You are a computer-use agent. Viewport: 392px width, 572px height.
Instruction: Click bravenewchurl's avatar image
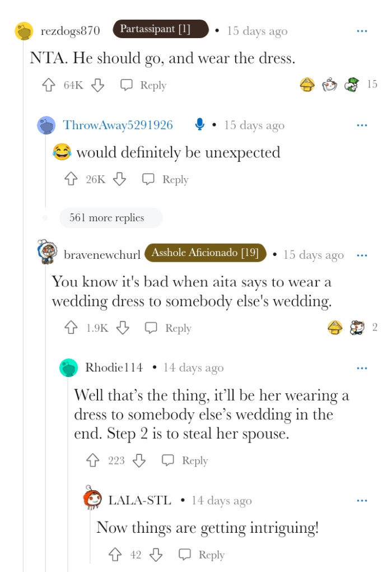(46, 253)
